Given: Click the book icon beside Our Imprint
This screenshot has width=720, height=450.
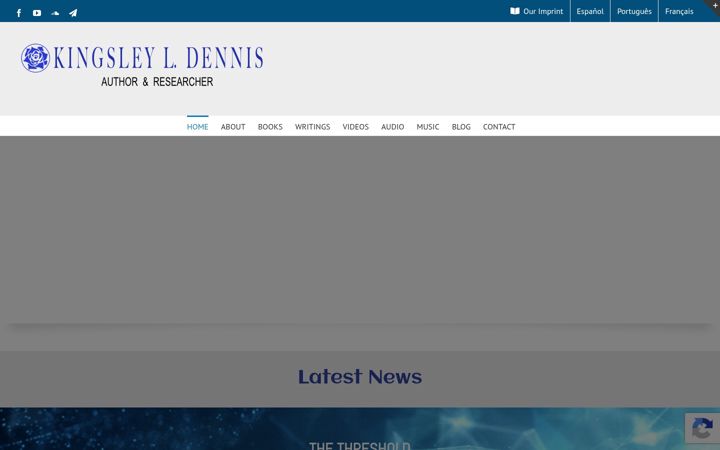Looking at the screenshot, I should tap(515, 11).
